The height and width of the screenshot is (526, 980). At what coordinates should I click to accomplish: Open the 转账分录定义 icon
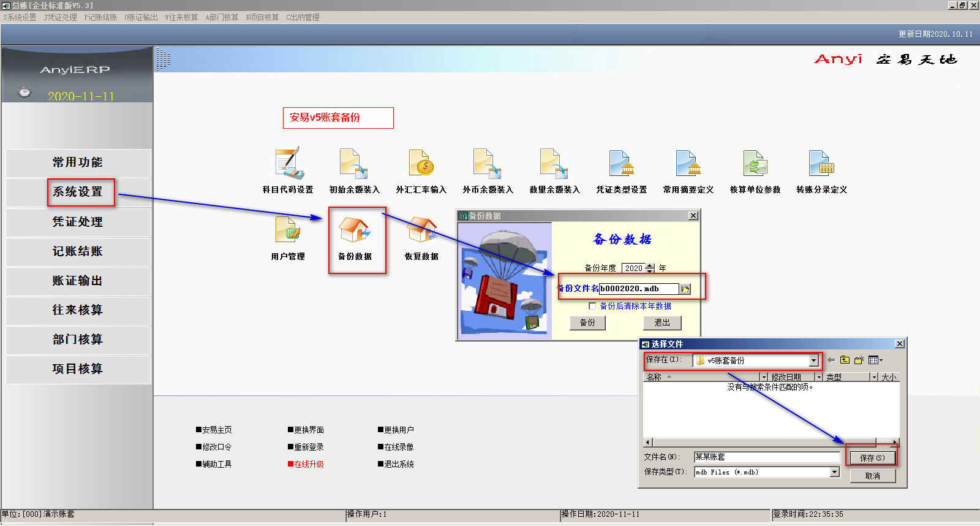[x=821, y=164]
